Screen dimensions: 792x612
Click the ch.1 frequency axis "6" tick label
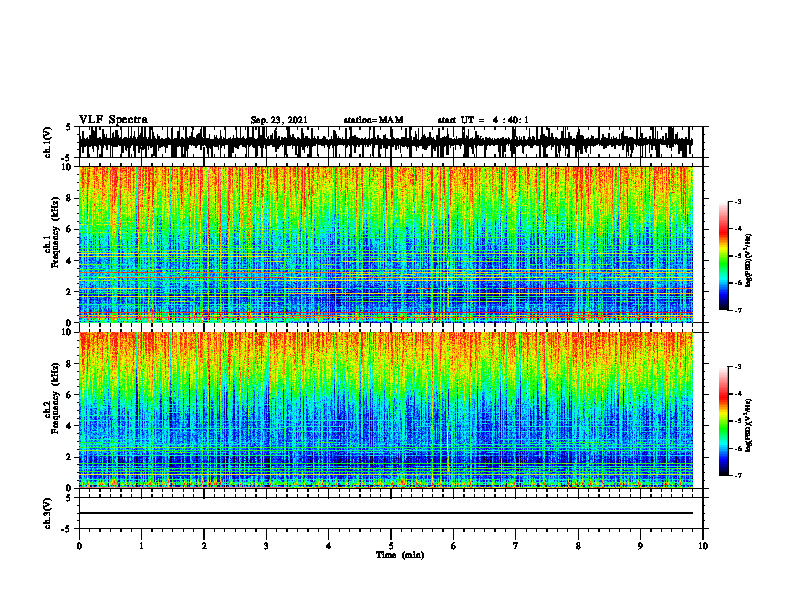[x=70, y=229]
